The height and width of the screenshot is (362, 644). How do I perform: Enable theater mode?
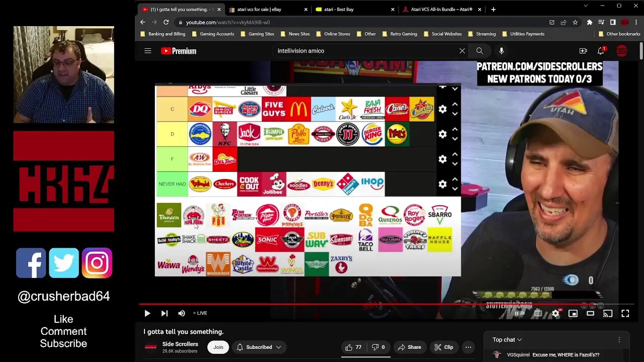(x=590, y=313)
